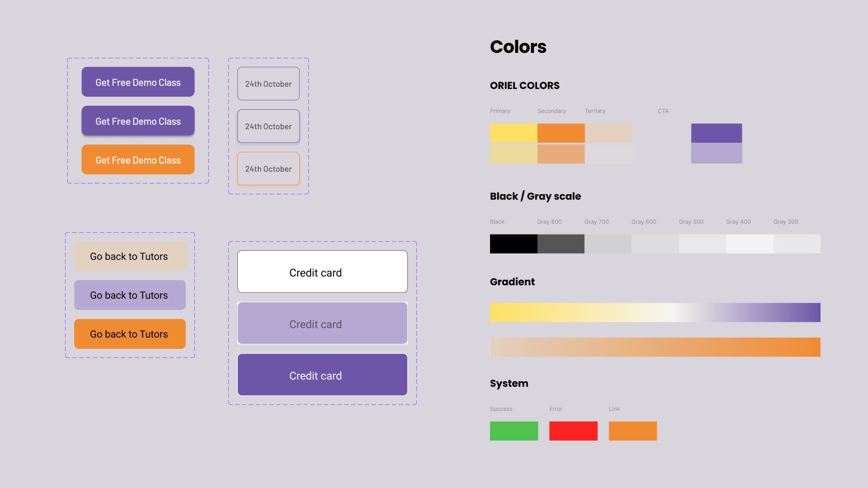The height and width of the screenshot is (488, 868).
Task: Click the top purple Get Free Demo Class button
Action: (x=138, y=82)
